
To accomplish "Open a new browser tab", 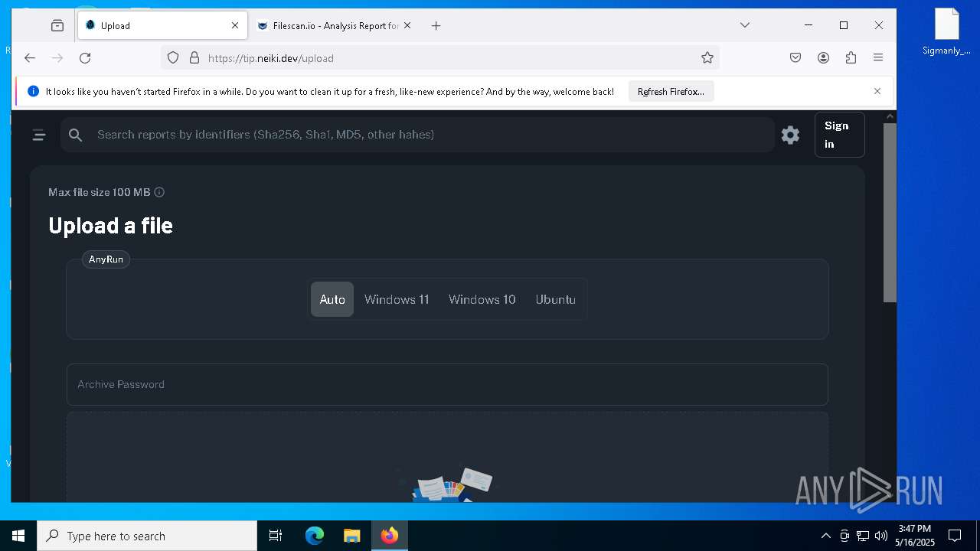I will 436,25.
